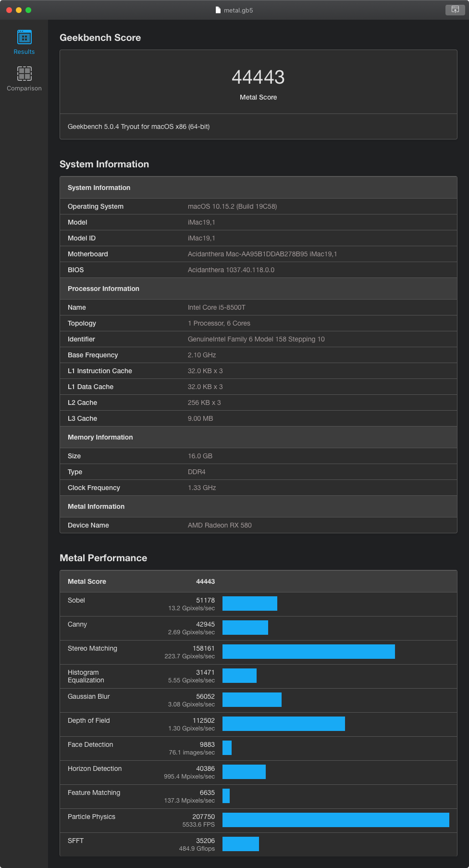The height and width of the screenshot is (868, 469).
Task: Click the Canny score bar
Action: pos(245,628)
